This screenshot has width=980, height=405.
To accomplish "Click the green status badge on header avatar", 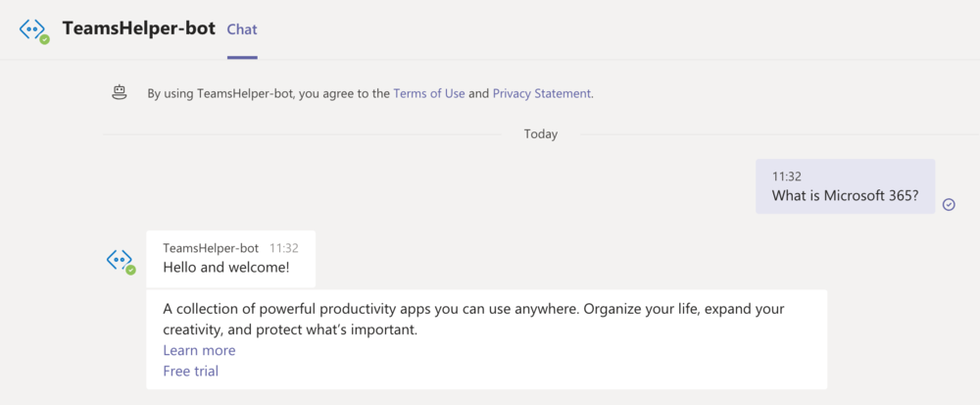I will [x=44, y=39].
